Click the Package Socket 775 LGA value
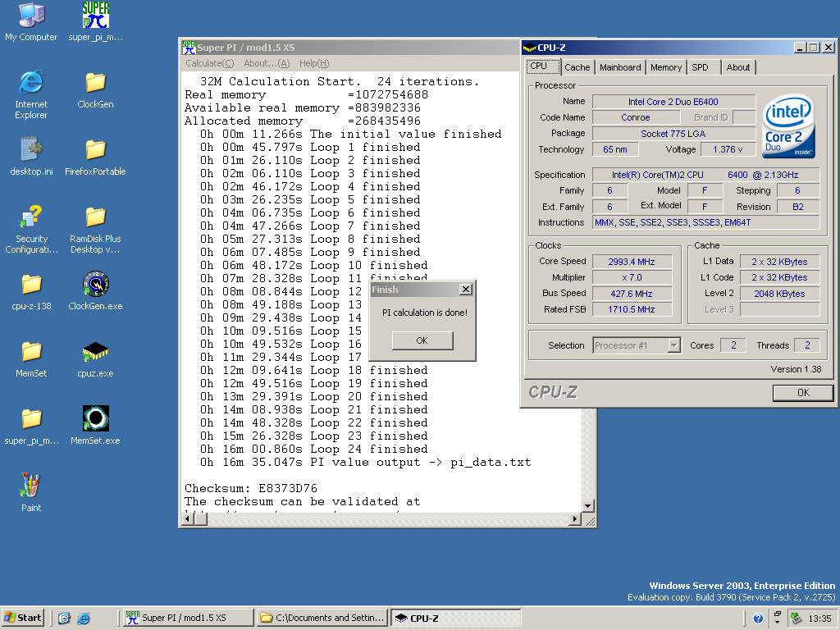This screenshot has width=840, height=630. click(674, 134)
